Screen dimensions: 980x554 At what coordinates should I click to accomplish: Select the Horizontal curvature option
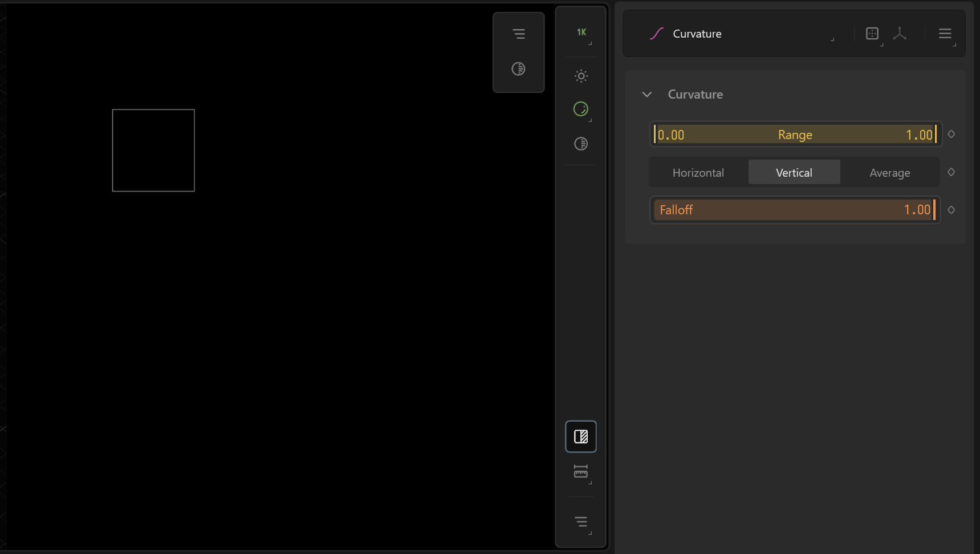point(698,173)
